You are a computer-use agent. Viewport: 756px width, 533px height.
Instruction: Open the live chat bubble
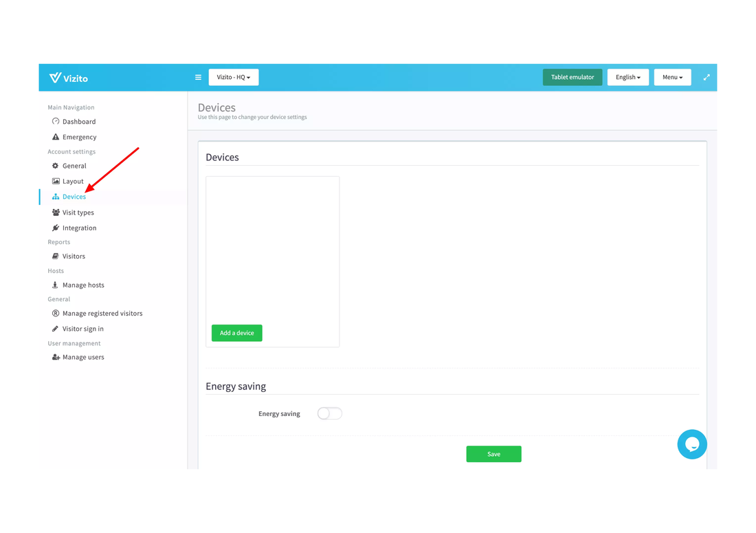point(691,444)
